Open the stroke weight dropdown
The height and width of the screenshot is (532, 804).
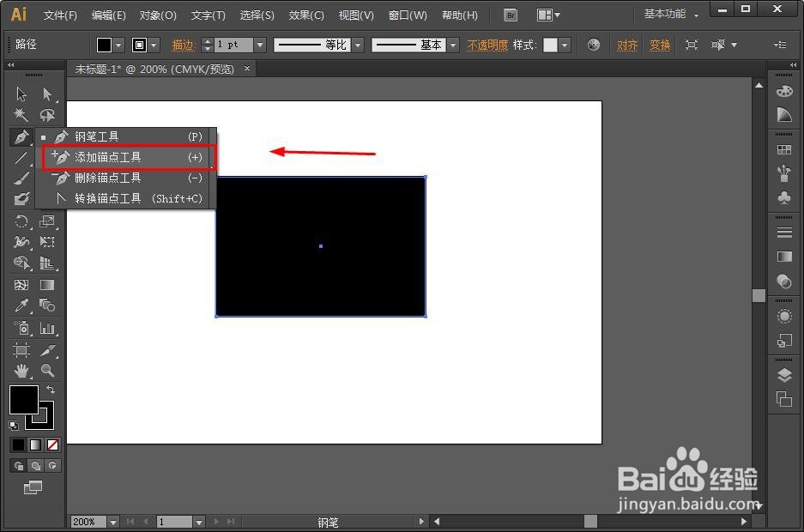click(260, 45)
